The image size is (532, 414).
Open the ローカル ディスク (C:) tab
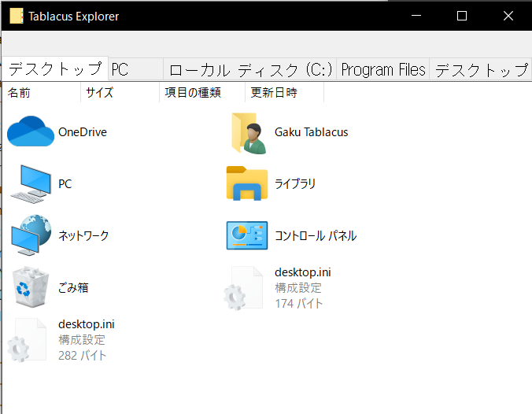point(250,69)
